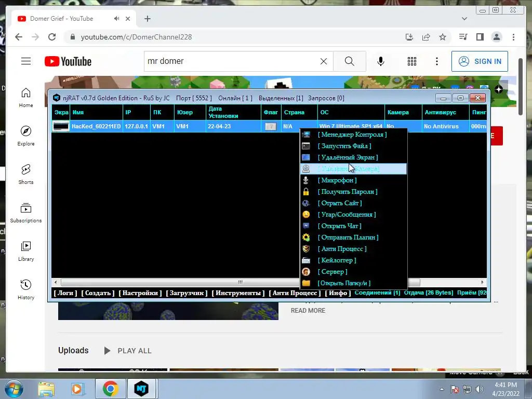Click the njRAT horizontal scrollbar right arrow
Screen dimensions: 532x399
482,282
